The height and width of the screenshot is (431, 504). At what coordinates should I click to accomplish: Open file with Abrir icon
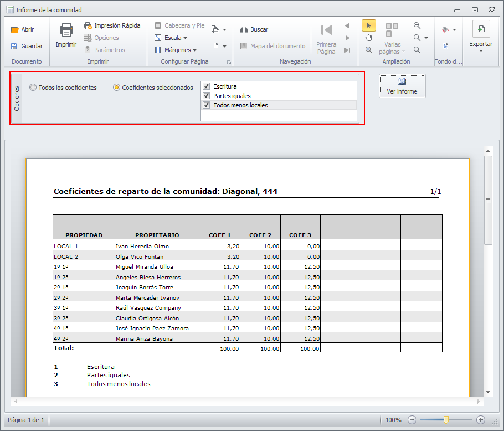click(22, 30)
